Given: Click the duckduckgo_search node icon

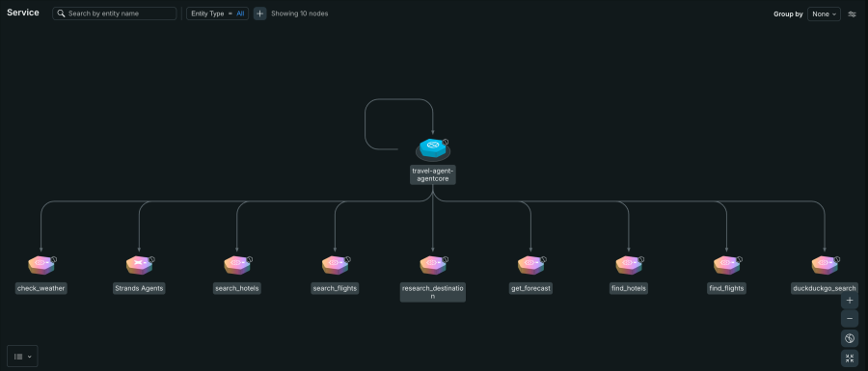Looking at the screenshot, I should point(825,265).
